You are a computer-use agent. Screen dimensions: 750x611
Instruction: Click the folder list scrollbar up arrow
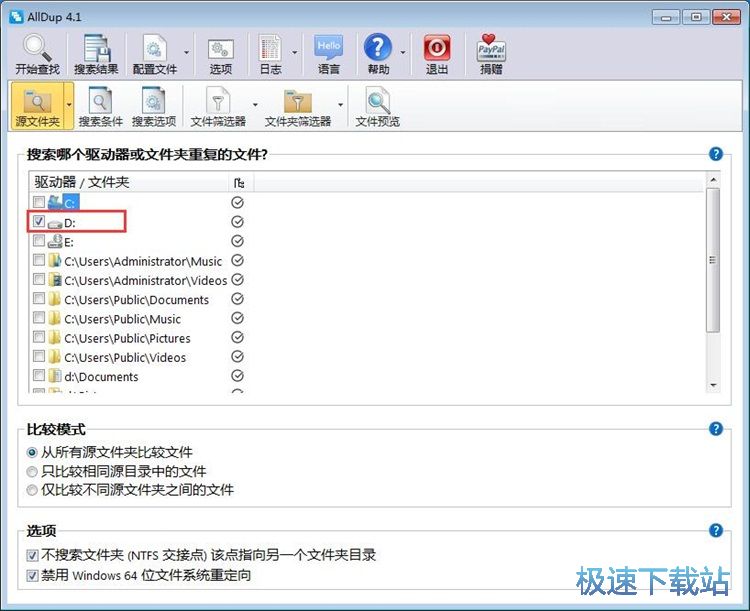[x=713, y=179]
